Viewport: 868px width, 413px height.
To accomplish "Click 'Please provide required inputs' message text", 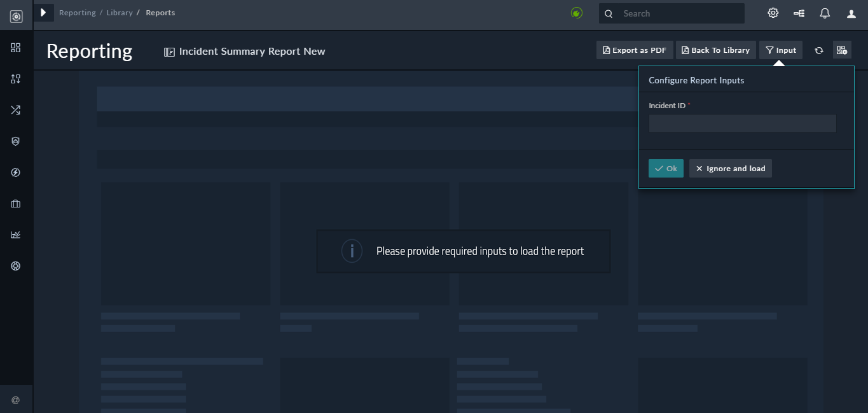I will pyautogui.click(x=480, y=251).
